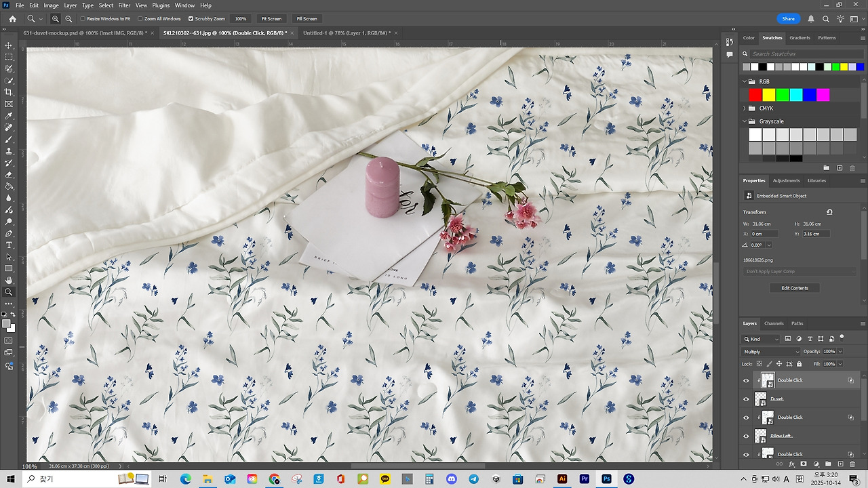Image resolution: width=868 pixels, height=488 pixels.
Task: Delete the selected layer via trash icon
Action: [x=852, y=464]
